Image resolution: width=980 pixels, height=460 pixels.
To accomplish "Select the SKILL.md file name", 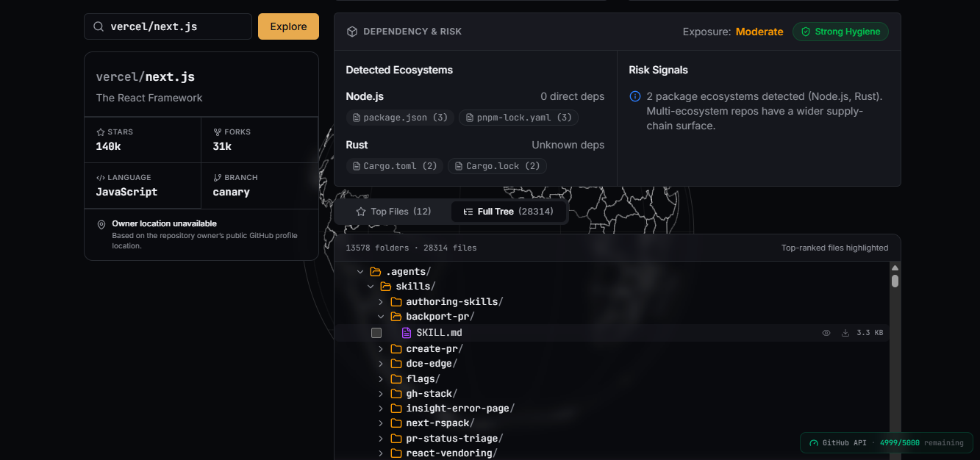I will pyautogui.click(x=439, y=333).
